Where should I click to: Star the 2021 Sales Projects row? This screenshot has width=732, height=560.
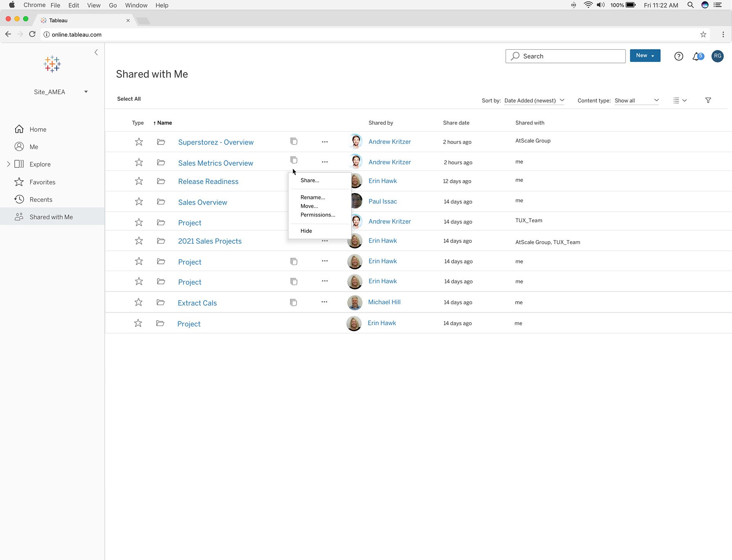coord(139,241)
